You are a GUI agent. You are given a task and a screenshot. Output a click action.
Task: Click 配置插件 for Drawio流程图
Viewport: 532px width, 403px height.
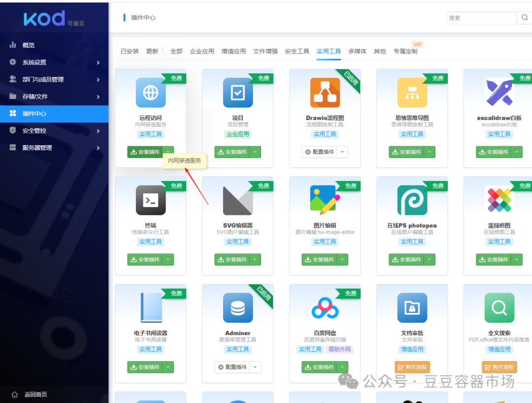[320, 152]
